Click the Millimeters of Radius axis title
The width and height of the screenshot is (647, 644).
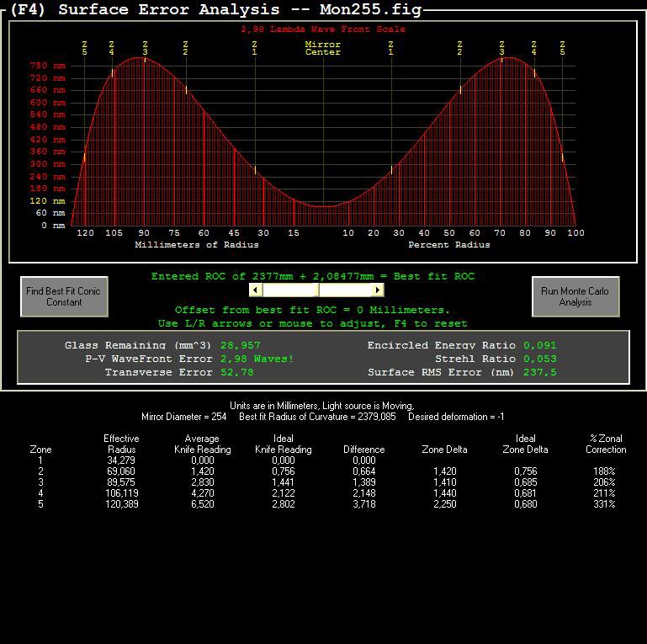click(x=197, y=245)
